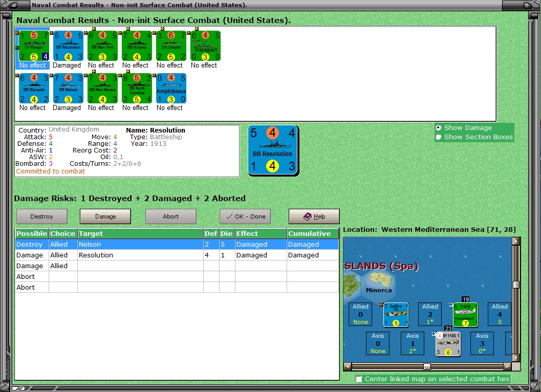Click the Cumulative column header
Viewport: 541px width, 392px height.
point(313,233)
